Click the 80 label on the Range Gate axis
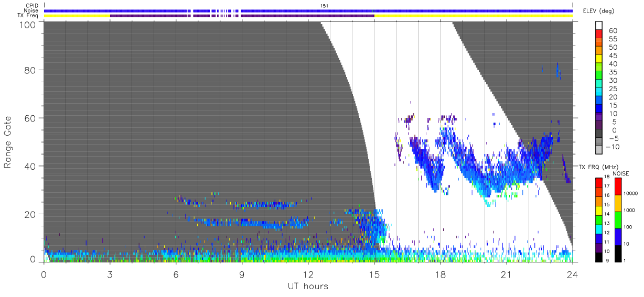This screenshot has height=297, width=644. [x=30, y=70]
